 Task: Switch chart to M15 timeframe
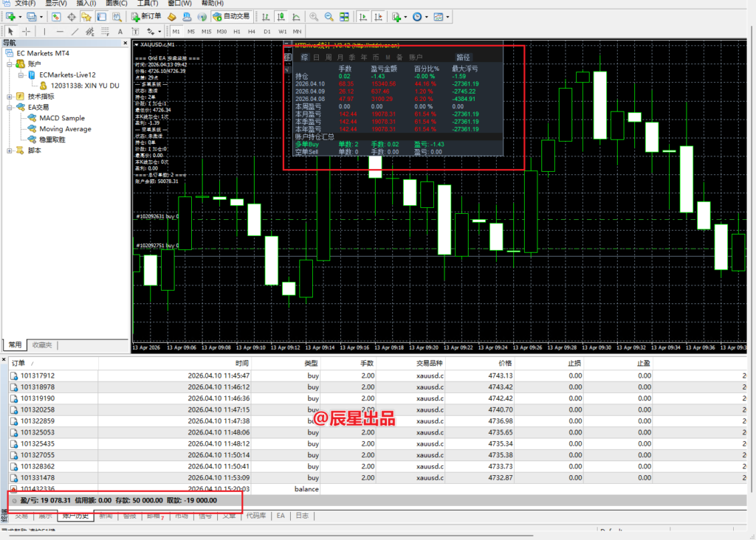(205, 32)
